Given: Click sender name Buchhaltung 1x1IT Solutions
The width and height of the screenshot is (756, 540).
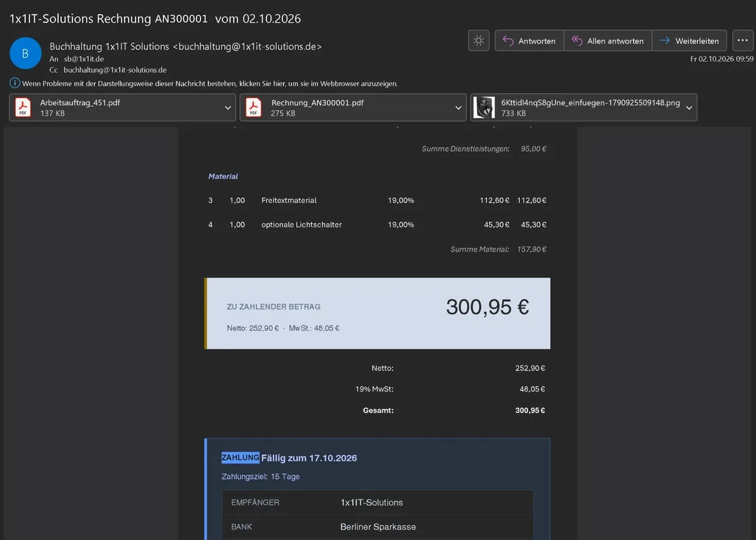Looking at the screenshot, I should [x=110, y=46].
